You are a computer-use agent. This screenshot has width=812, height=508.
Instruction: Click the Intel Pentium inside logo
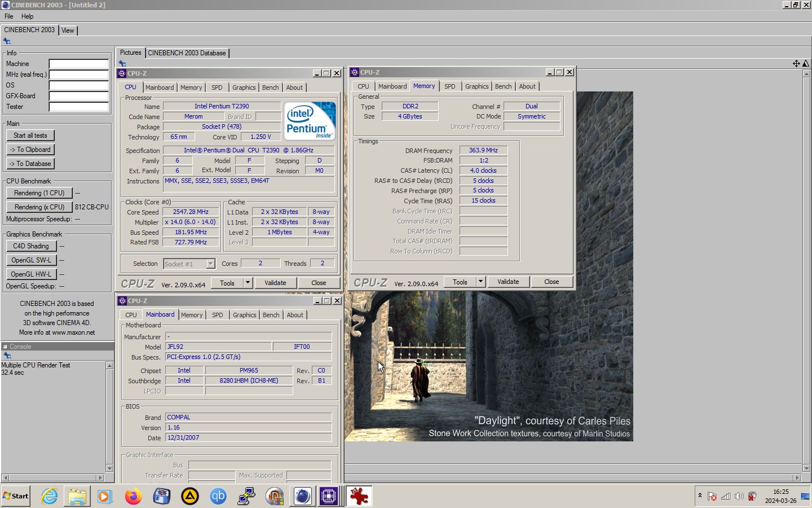(310, 121)
